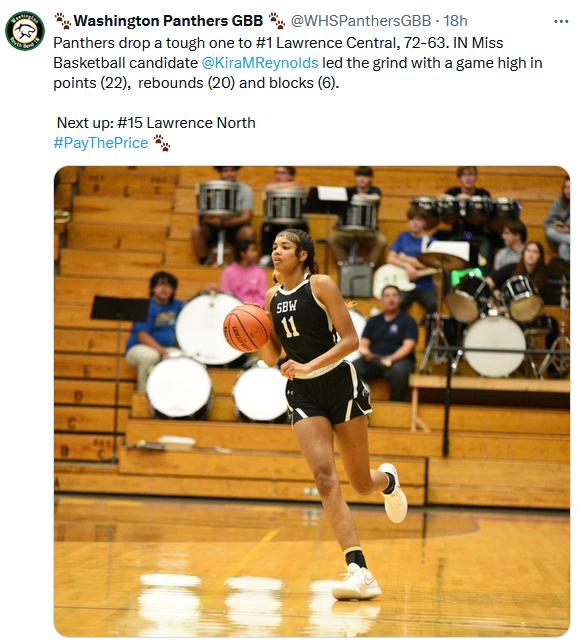
Task: Click the paw emoji beside #PayThePrice
Action: 162,143
